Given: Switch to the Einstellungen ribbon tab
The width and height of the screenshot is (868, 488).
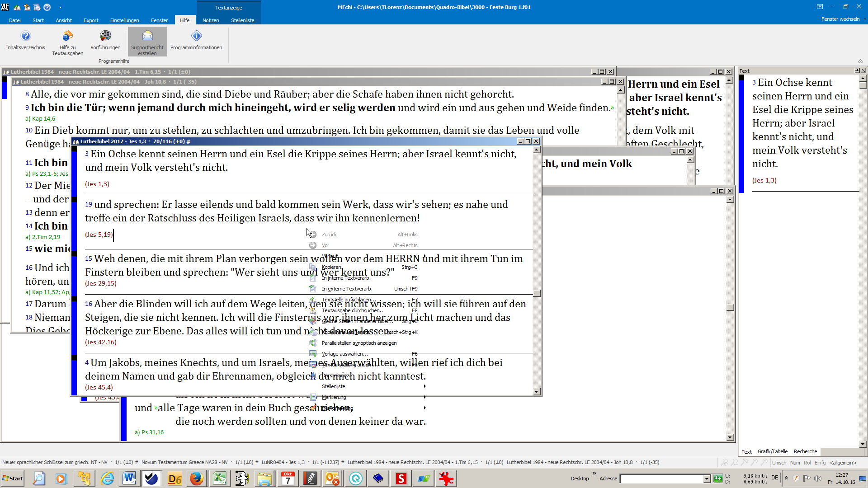Looking at the screenshot, I should coord(124,20).
